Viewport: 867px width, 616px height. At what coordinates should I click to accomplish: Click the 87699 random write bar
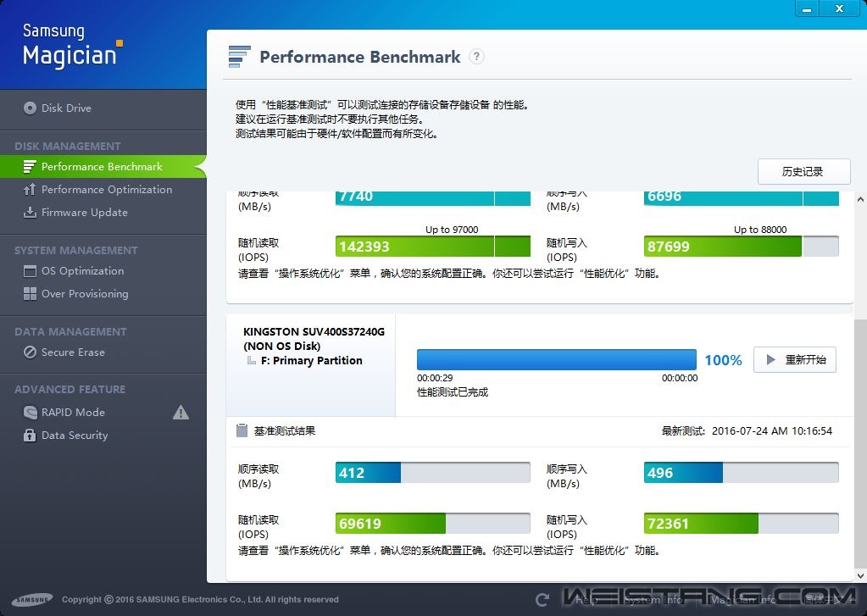pyautogui.click(x=741, y=246)
